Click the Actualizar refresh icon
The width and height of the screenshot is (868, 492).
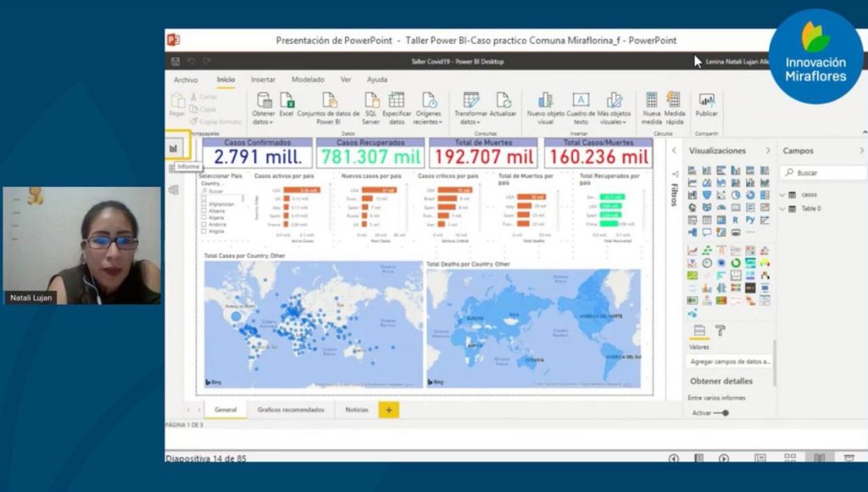click(504, 100)
